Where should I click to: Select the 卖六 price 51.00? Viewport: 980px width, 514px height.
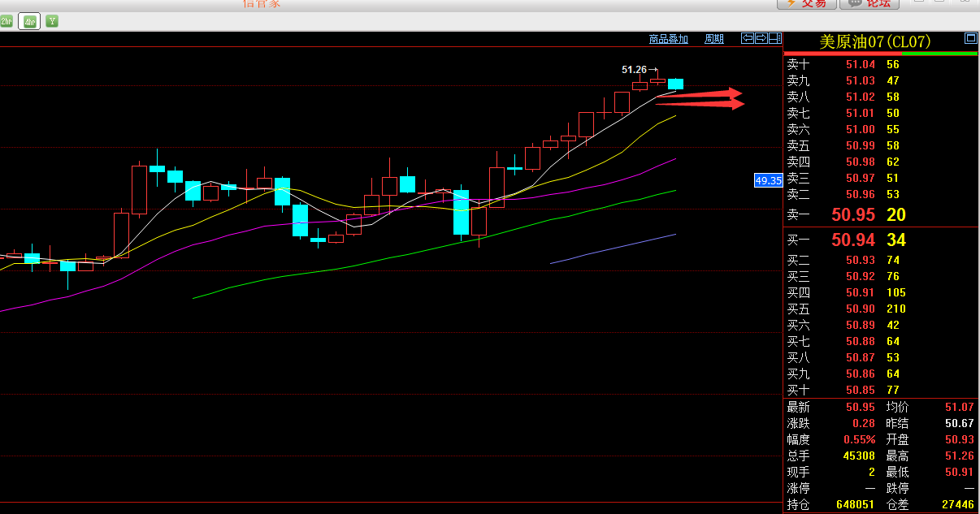pyautogui.click(x=861, y=129)
